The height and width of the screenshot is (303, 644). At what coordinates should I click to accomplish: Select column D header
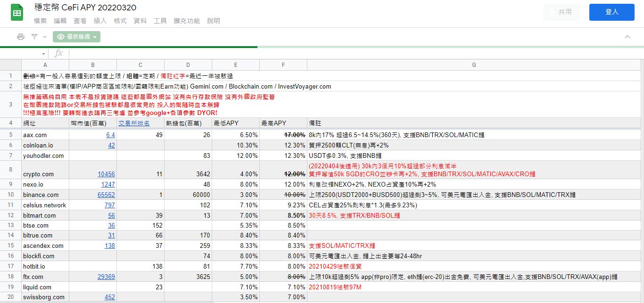[x=188, y=65]
